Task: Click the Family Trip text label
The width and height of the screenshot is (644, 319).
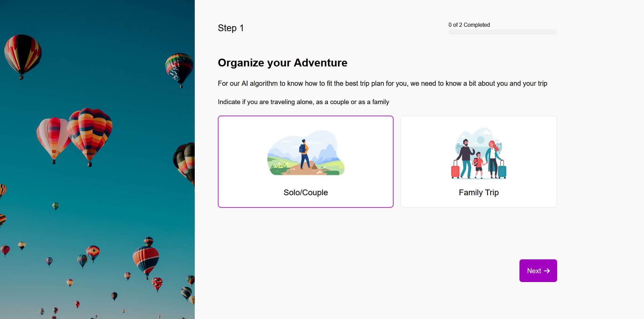Action: click(478, 193)
